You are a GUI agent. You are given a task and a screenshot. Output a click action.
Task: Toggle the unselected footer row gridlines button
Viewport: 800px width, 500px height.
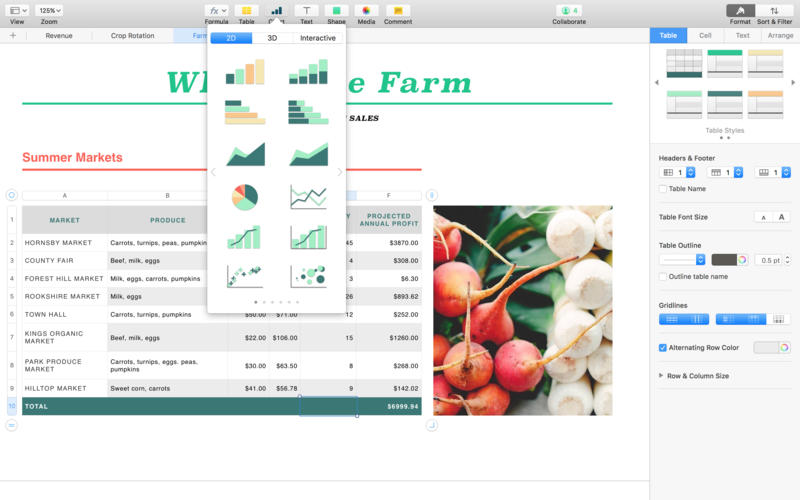778,319
